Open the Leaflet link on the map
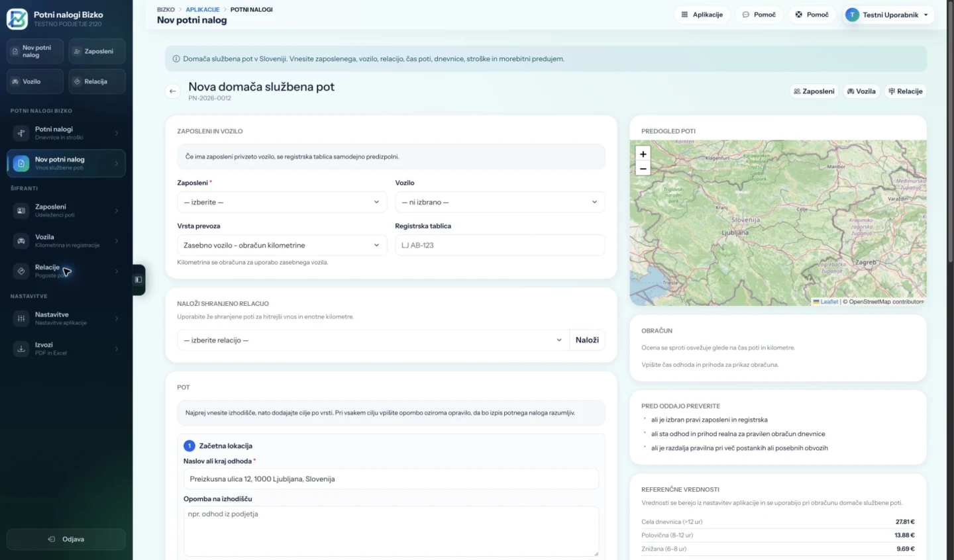The image size is (954, 560). 825,302
